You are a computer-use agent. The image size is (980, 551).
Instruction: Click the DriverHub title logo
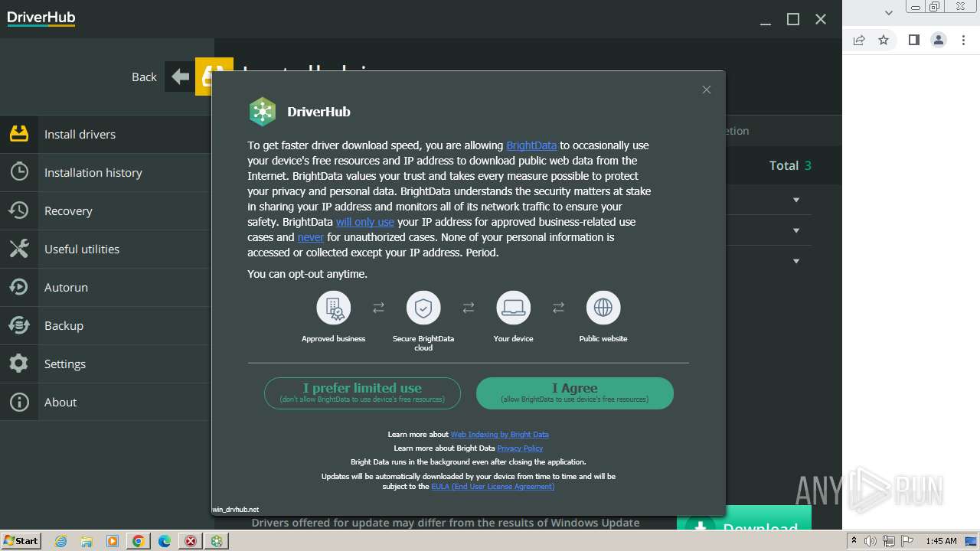[41, 18]
